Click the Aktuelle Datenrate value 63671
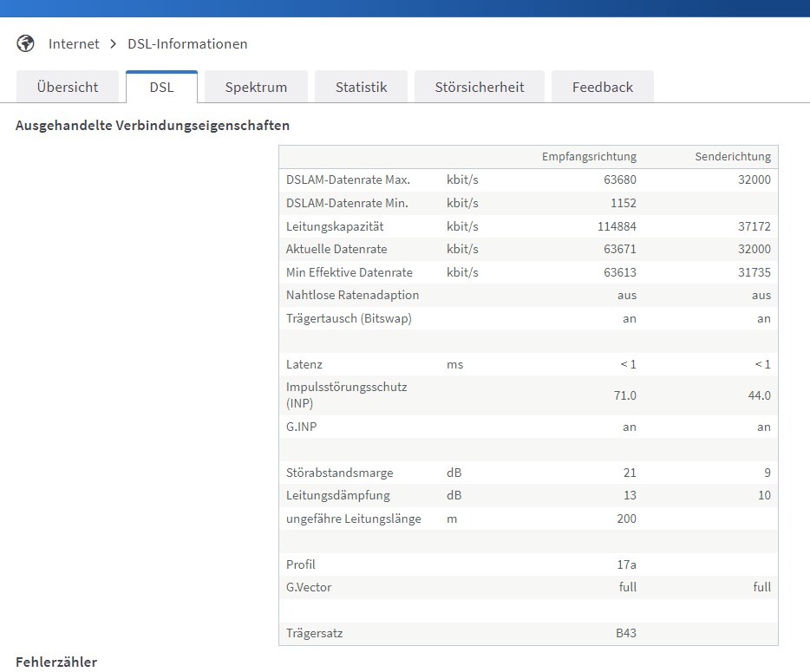 coord(620,249)
